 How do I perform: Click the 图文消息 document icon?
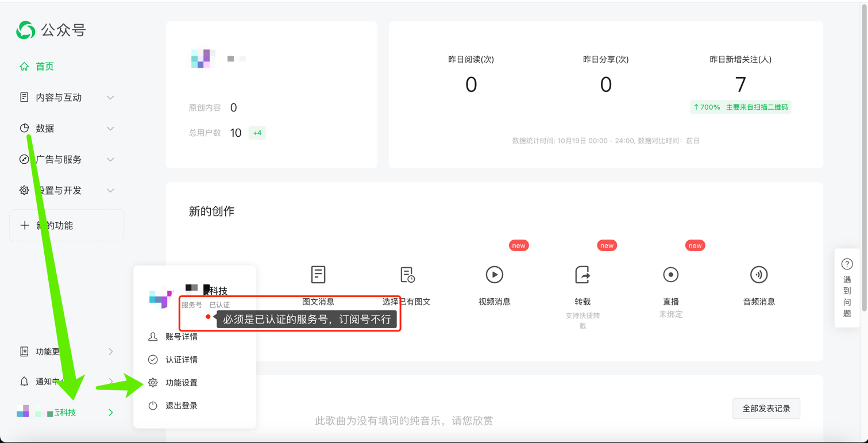pos(318,275)
